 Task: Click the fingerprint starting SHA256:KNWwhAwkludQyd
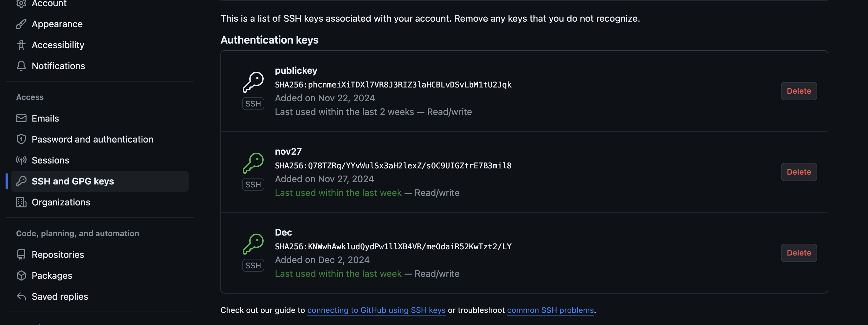pyautogui.click(x=393, y=246)
